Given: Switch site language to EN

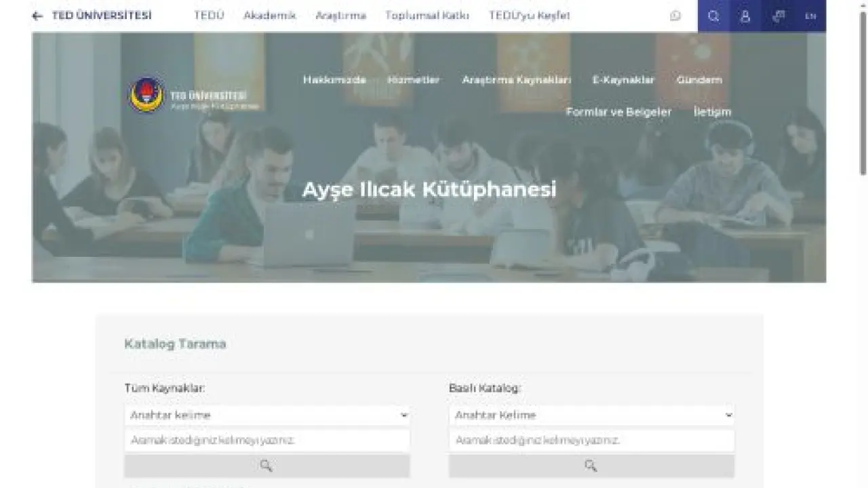Looking at the screenshot, I should pyautogui.click(x=810, y=16).
